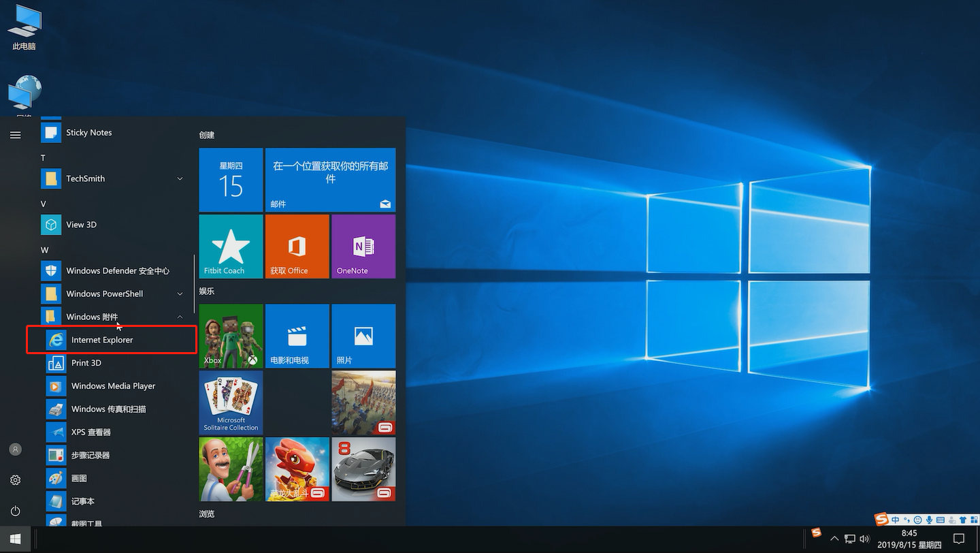Expand the Start menu hamburger navigation
The width and height of the screenshot is (980, 553).
click(x=15, y=135)
